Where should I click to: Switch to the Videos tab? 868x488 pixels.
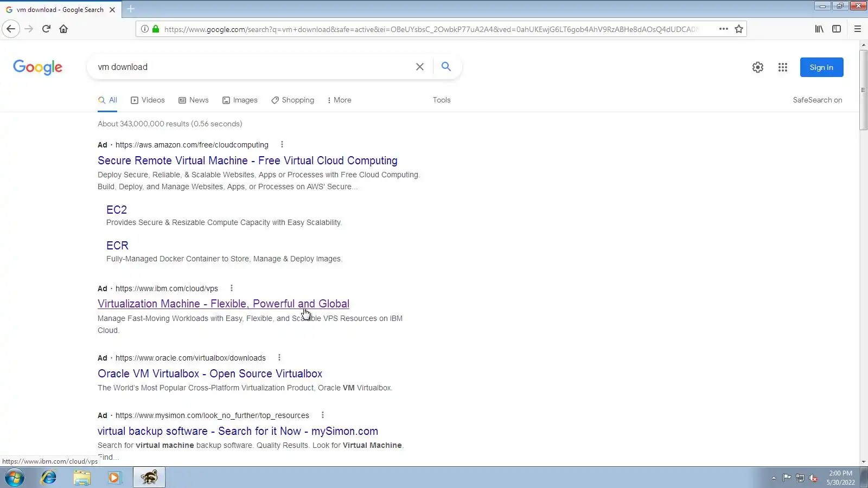(148, 100)
